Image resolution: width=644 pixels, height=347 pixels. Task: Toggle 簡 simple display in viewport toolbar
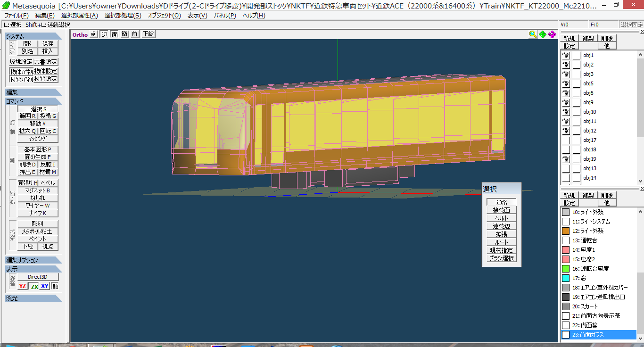point(124,34)
